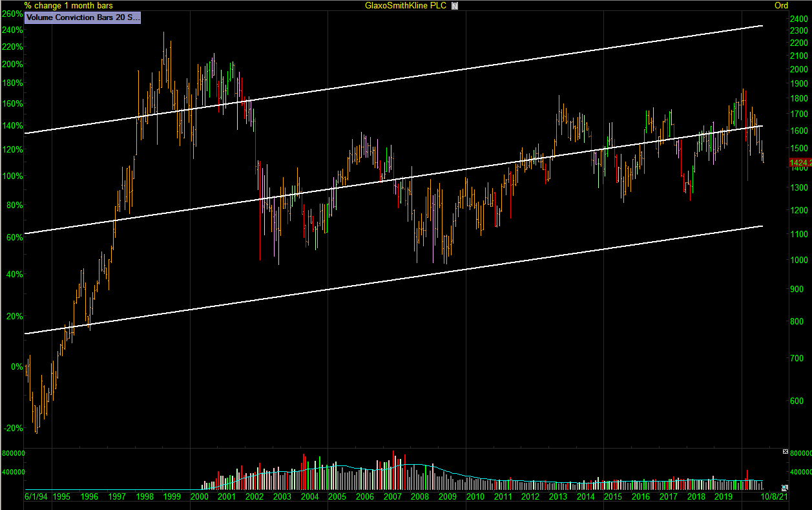Screen dimensions: 812x510
Task: Click the 2013 year label on time axis
Action: (557, 497)
